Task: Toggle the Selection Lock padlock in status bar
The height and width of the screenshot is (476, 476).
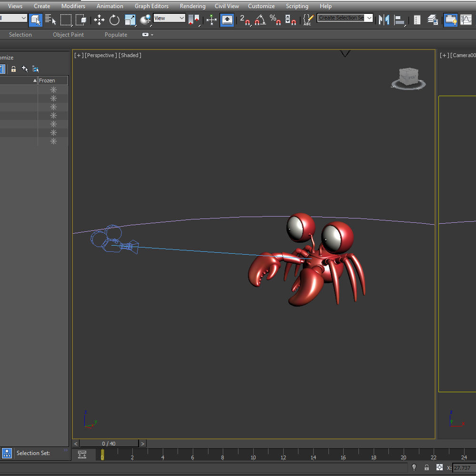Action: pyautogui.click(x=426, y=467)
